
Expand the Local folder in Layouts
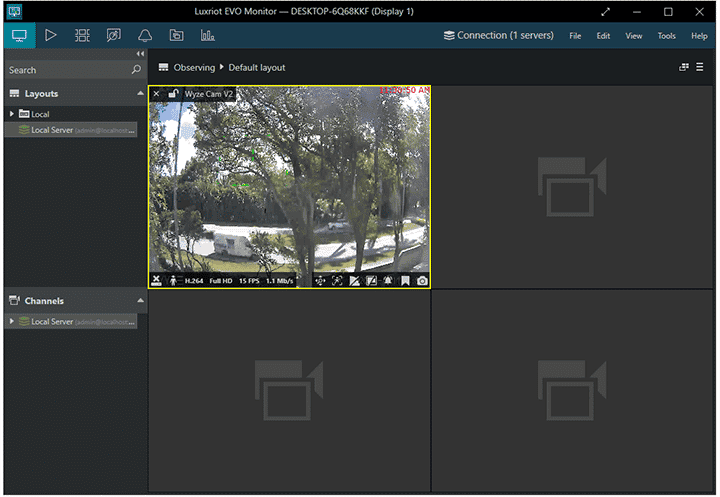point(12,114)
